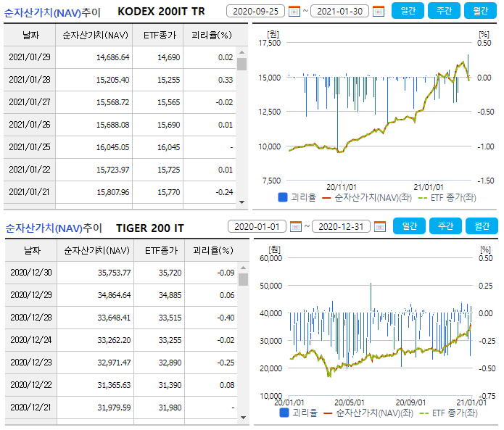Click ETF closing price 32,890
Viewport: 504px width, 430px height.
point(170,363)
